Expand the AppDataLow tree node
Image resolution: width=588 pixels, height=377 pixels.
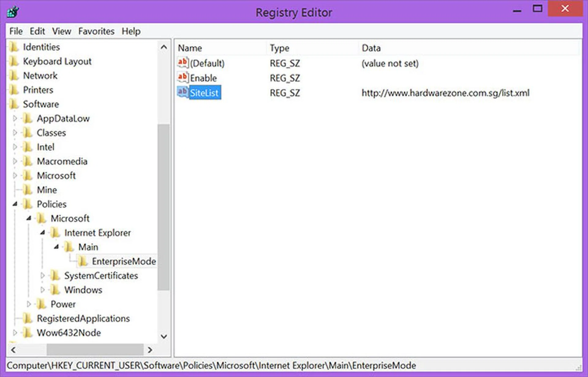(x=15, y=118)
